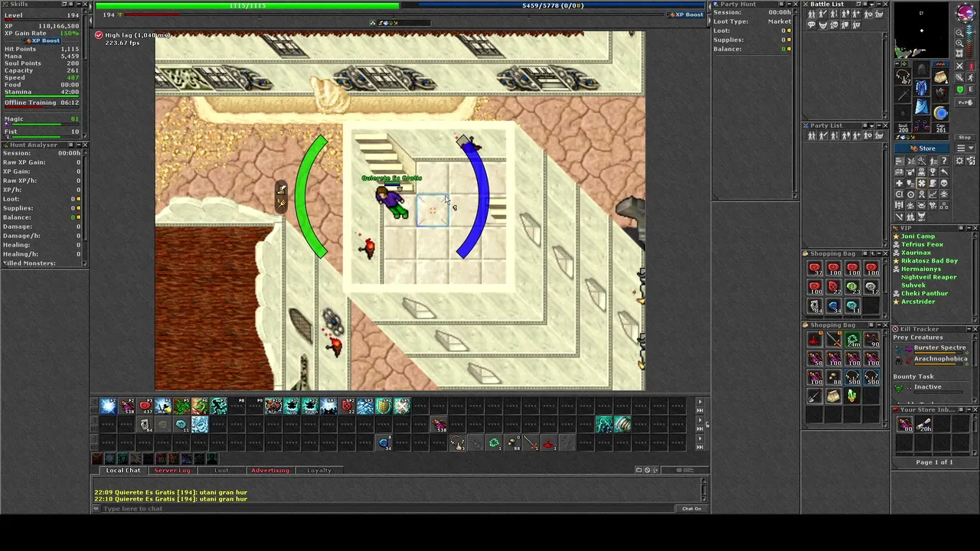Viewport: 980px width, 551px height.
Task: Click the blue armor equipment slot
Action: pyautogui.click(x=922, y=86)
